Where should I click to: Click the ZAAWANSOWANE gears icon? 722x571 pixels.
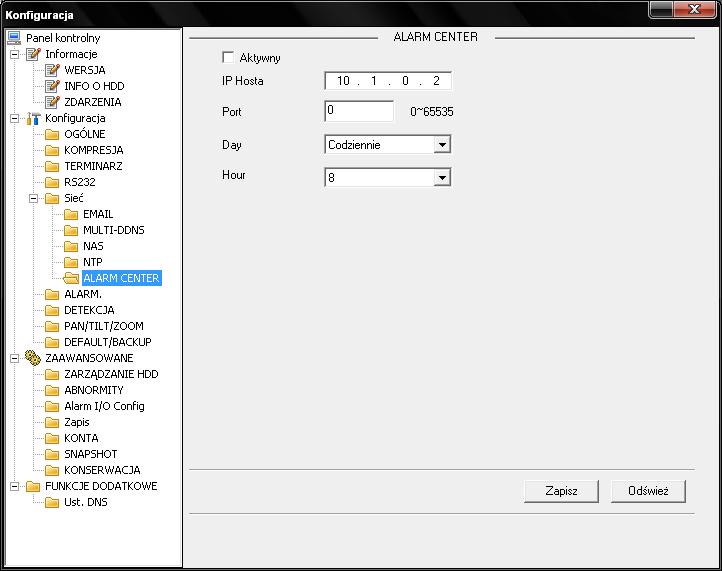click(x=33, y=358)
